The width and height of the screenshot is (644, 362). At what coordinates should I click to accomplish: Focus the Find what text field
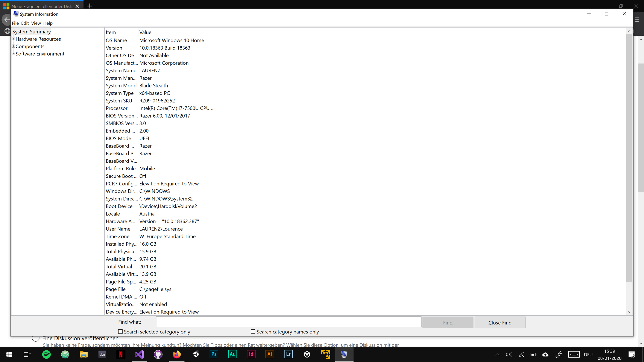click(289, 322)
